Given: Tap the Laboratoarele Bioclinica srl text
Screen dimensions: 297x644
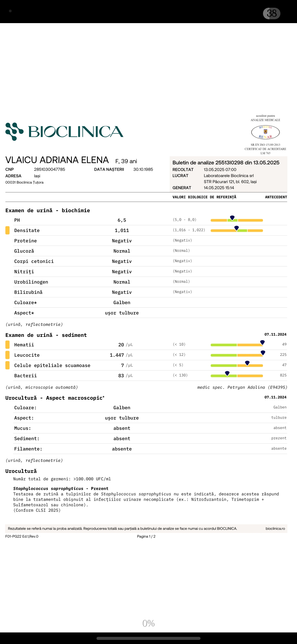Looking at the screenshot, I should 229,176.
